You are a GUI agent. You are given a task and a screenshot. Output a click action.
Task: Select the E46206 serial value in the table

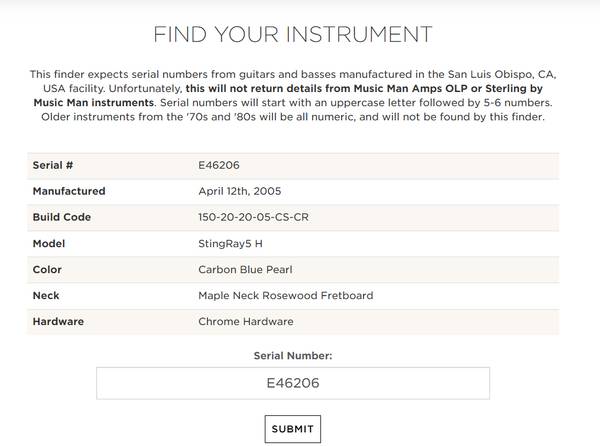(x=219, y=165)
